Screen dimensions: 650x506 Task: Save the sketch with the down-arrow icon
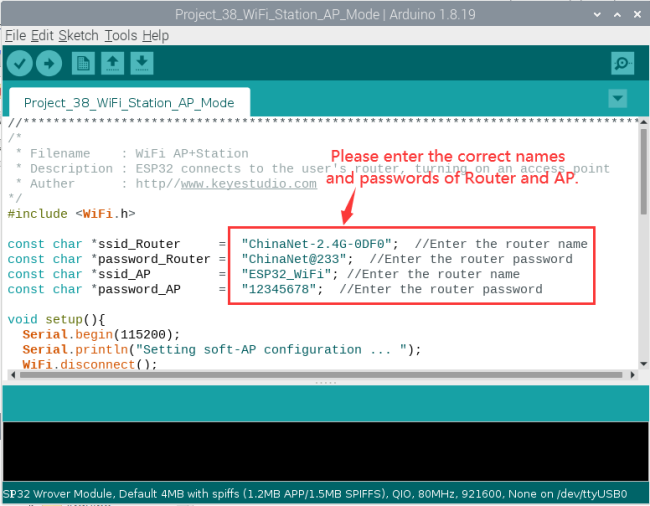(x=142, y=63)
